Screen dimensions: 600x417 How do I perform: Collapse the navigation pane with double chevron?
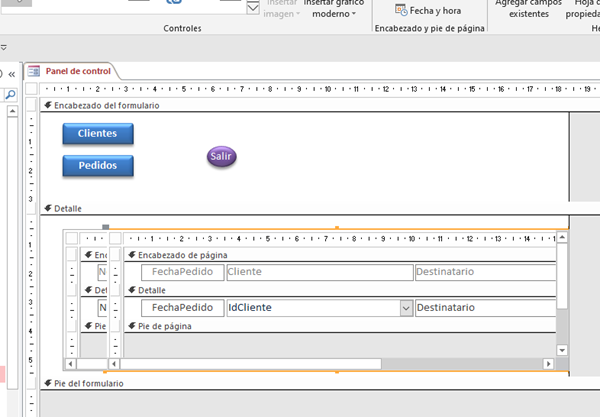pyautogui.click(x=12, y=74)
